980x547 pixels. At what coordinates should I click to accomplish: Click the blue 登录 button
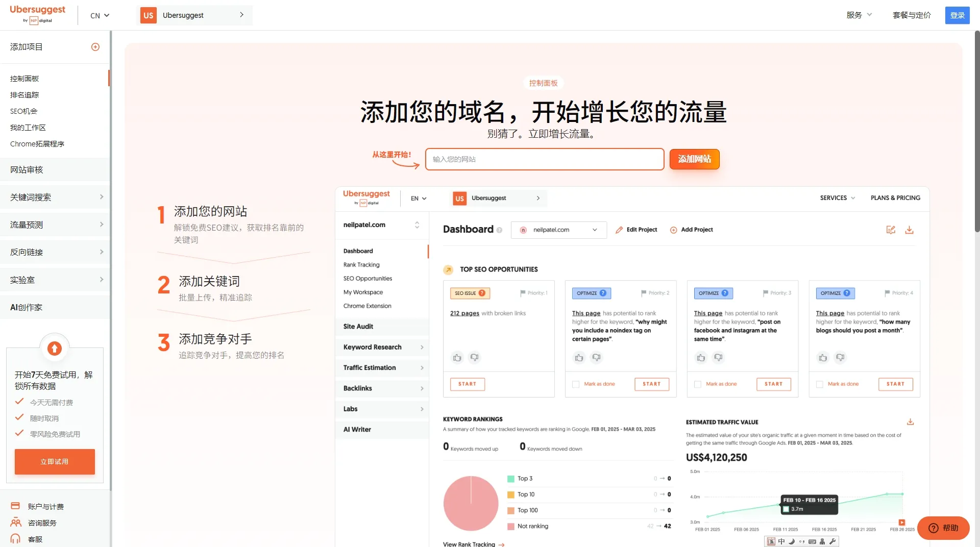[957, 15]
